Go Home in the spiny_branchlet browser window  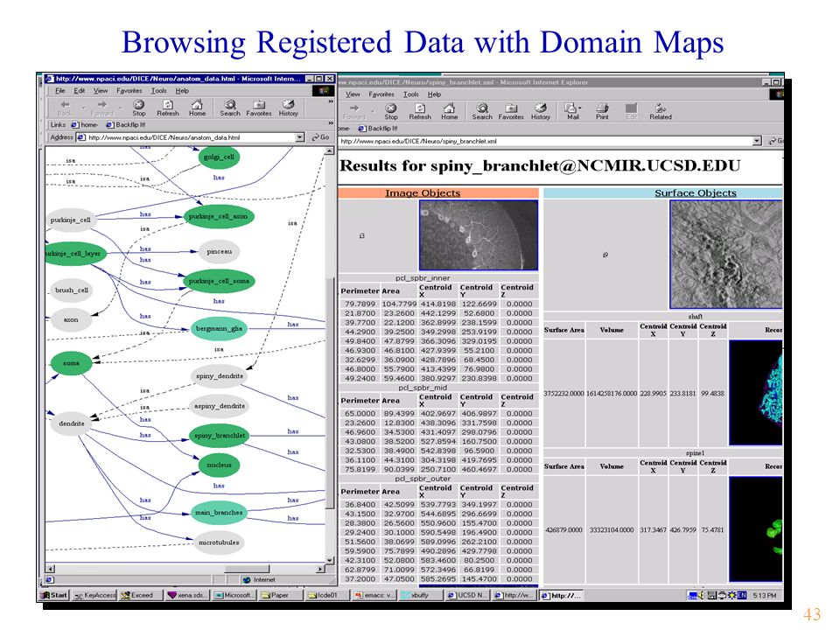pyautogui.click(x=450, y=111)
